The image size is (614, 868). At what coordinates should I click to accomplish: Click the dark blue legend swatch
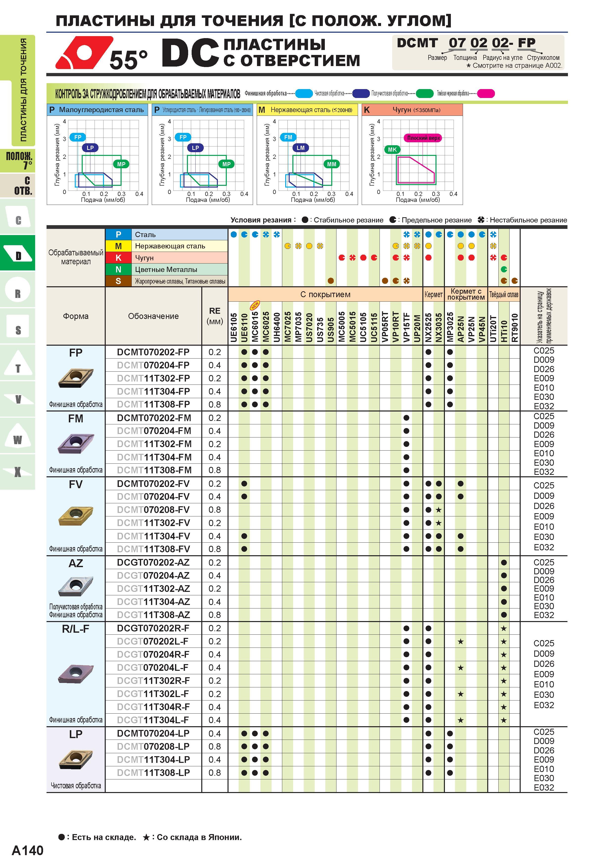click(361, 93)
